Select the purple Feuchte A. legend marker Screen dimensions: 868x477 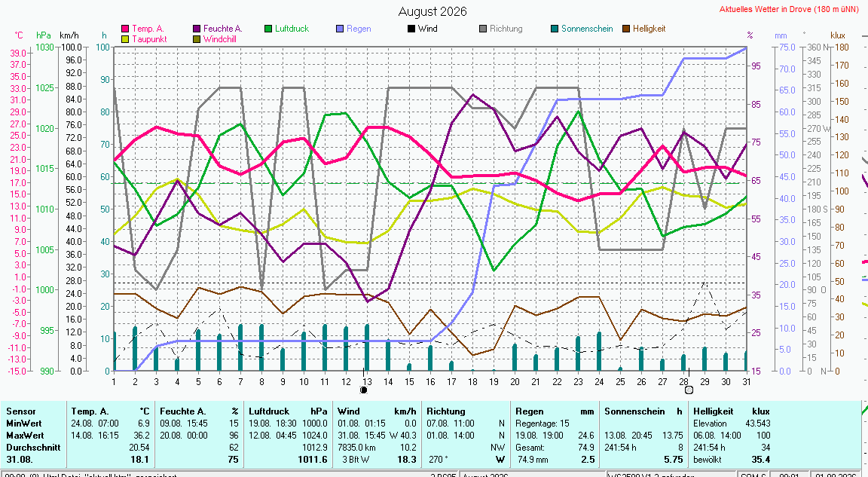point(197,29)
